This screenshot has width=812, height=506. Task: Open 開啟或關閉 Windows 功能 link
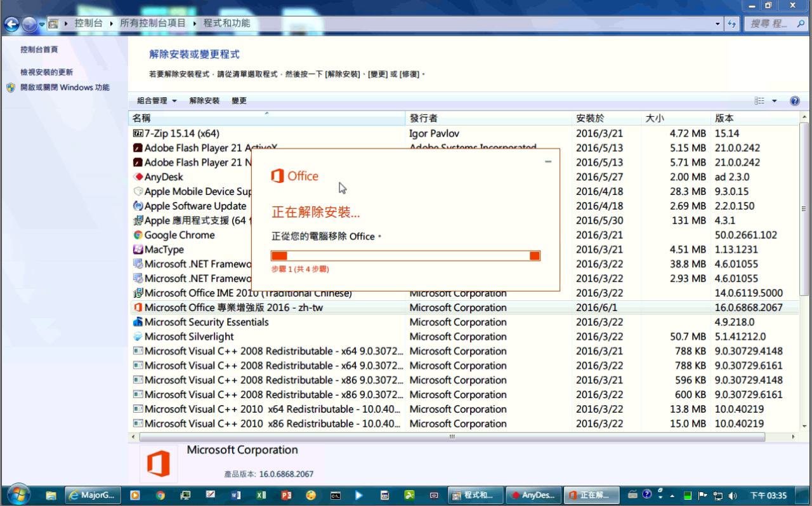pyautogui.click(x=64, y=88)
